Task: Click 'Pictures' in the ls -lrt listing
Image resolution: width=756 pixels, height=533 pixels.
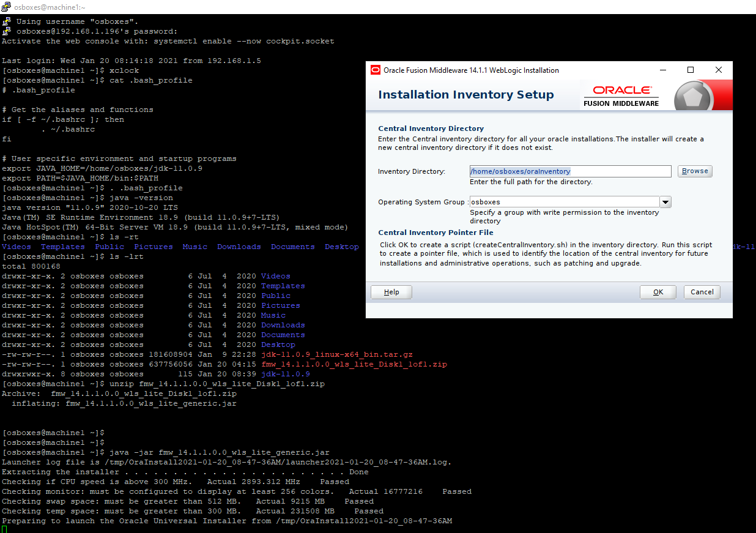Action: pyautogui.click(x=281, y=305)
